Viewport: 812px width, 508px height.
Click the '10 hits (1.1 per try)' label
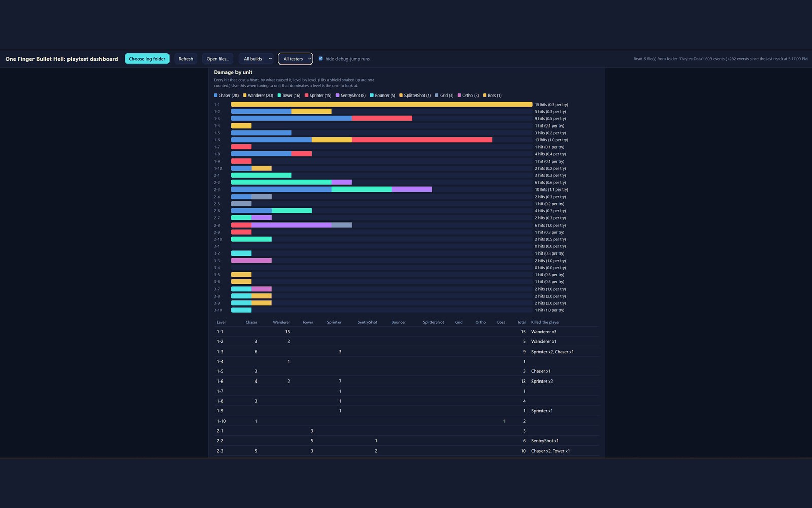(551, 189)
